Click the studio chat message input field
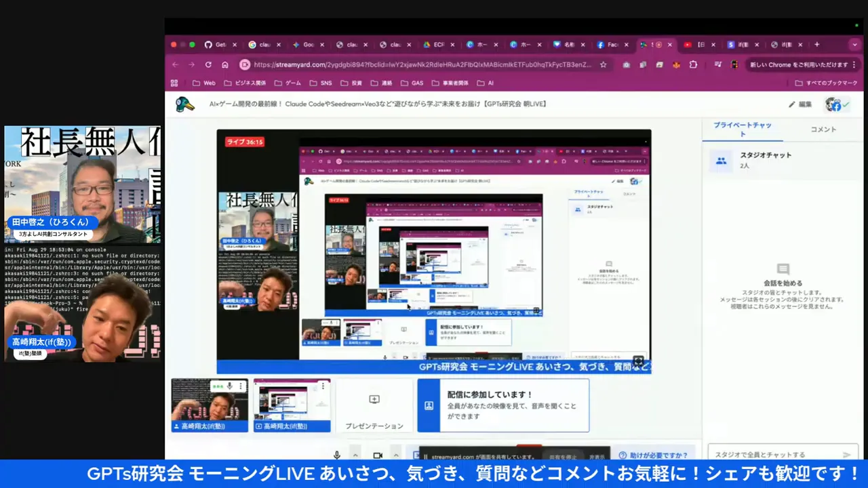 [x=773, y=455]
